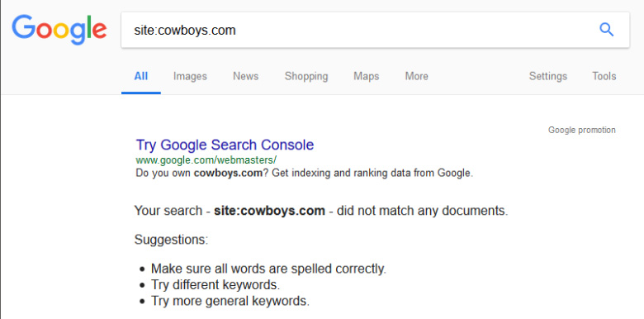
Task: Go to Google home via the logo
Action: [59, 31]
